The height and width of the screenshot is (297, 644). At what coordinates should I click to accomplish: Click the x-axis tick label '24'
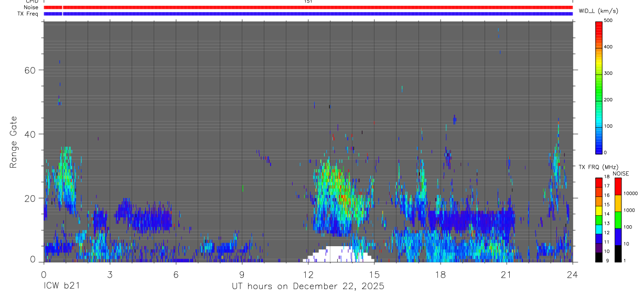tap(573, 273)
